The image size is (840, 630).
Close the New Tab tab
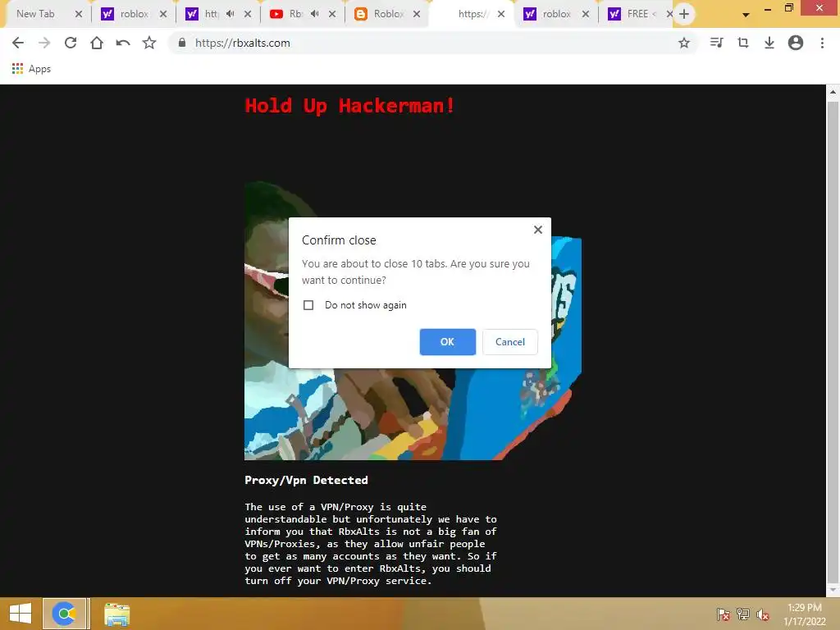tap(79, 14)
